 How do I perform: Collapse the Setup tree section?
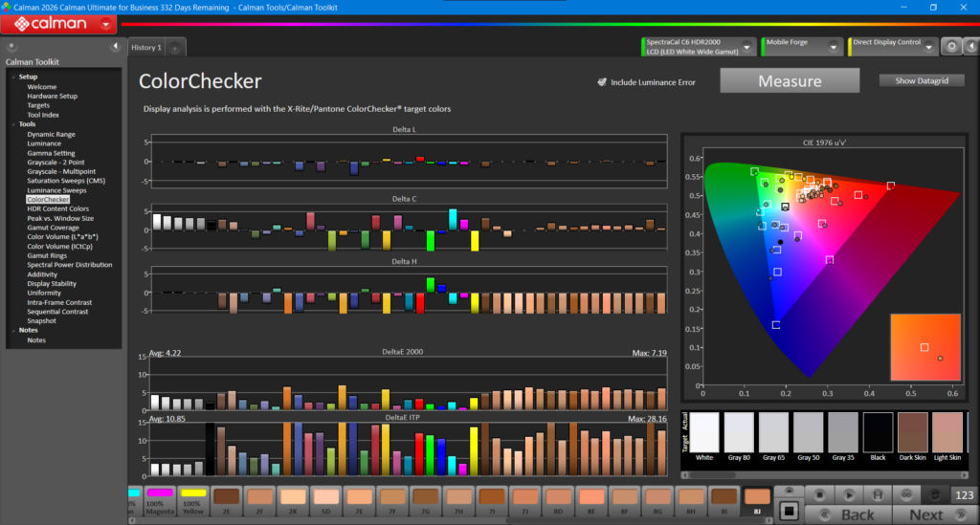(13, 77)
